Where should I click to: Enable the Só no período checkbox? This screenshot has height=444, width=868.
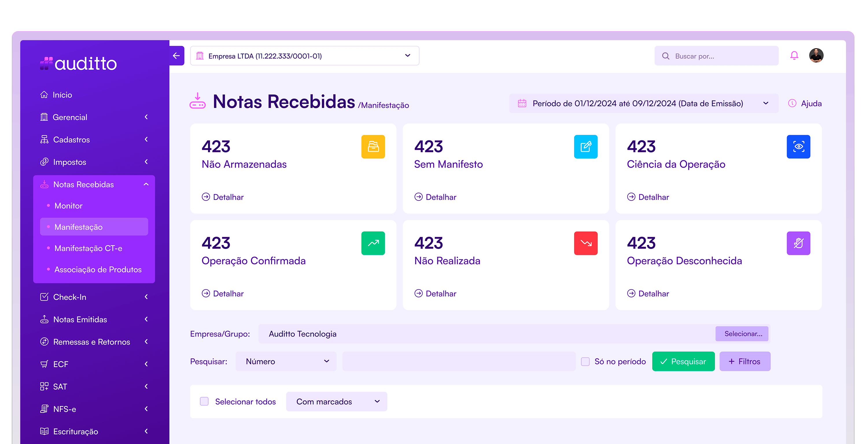point(585,361)
